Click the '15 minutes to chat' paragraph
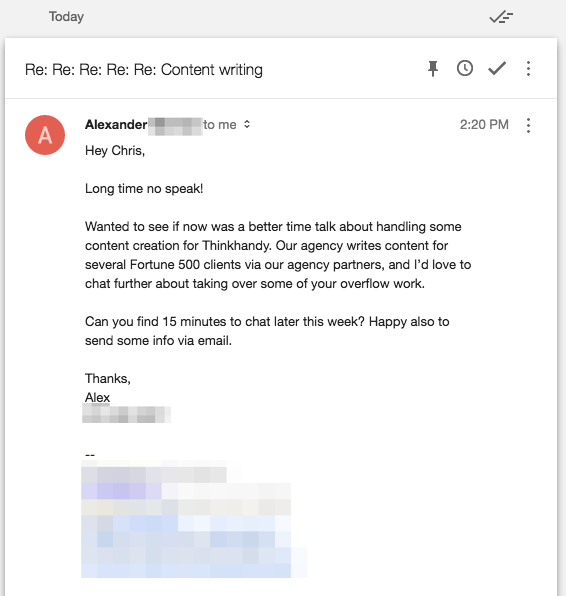The image size is (566, 596). point(267,331)
